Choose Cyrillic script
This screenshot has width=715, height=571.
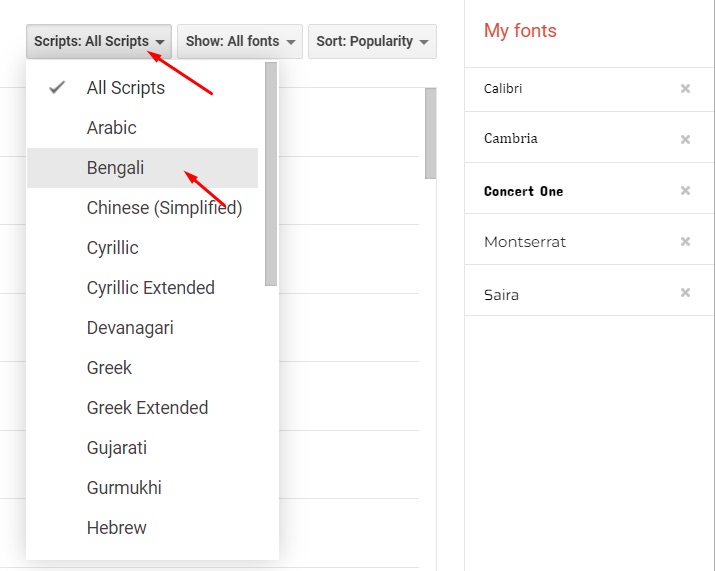tap(142, 248)
